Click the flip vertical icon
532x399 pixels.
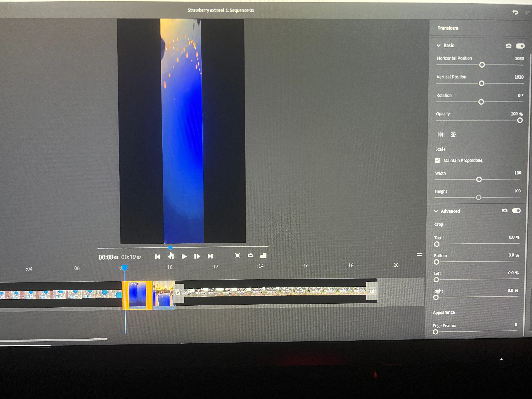coord(453,134)
